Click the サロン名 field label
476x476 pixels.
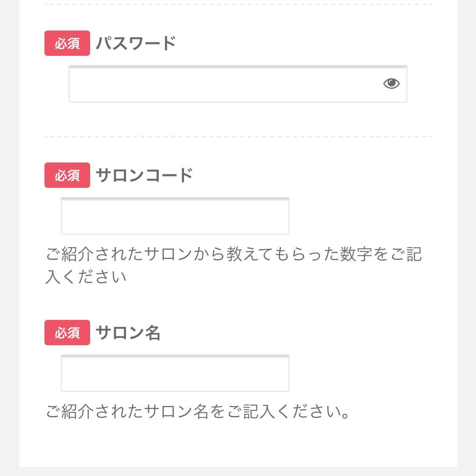pyautogui.click(x=128, y=333)
